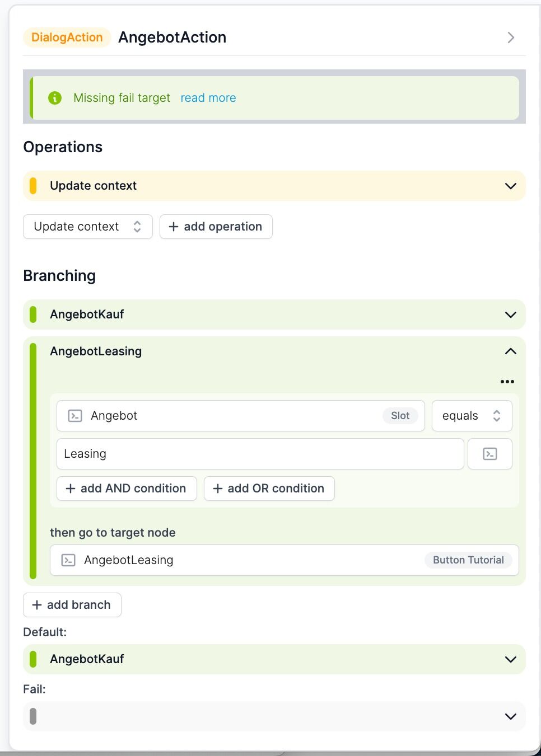541x756 pixels.
Task: Expand the Default AngebotKauf target
Action: tap(274, 659)
